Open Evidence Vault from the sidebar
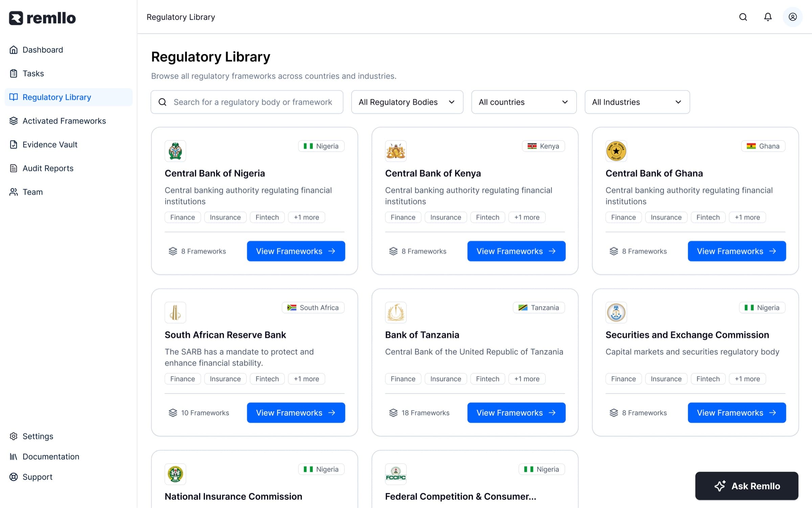This screenshot has height=508, width=812. 68,145
